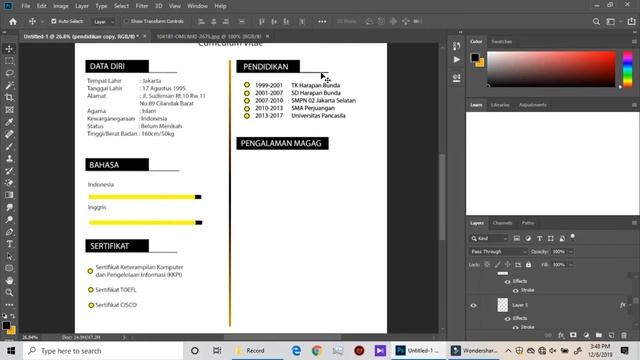This screenshot has width=640, height=360.
Task: Select the Clone Stamp tool
Action: tap(9, 159)
